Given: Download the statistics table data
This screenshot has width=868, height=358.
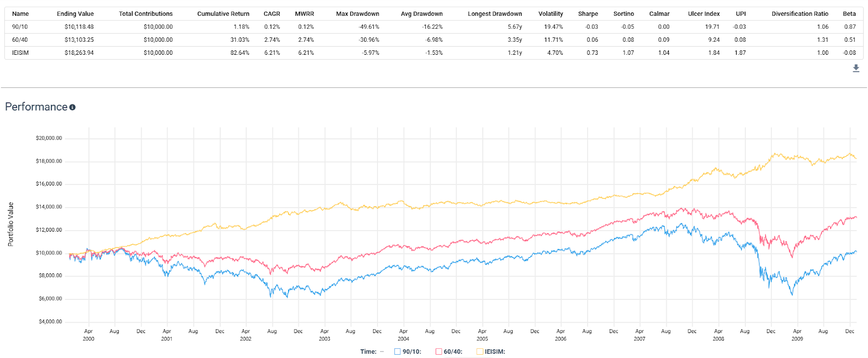Looking at the screenshot, I should point(856,68).
